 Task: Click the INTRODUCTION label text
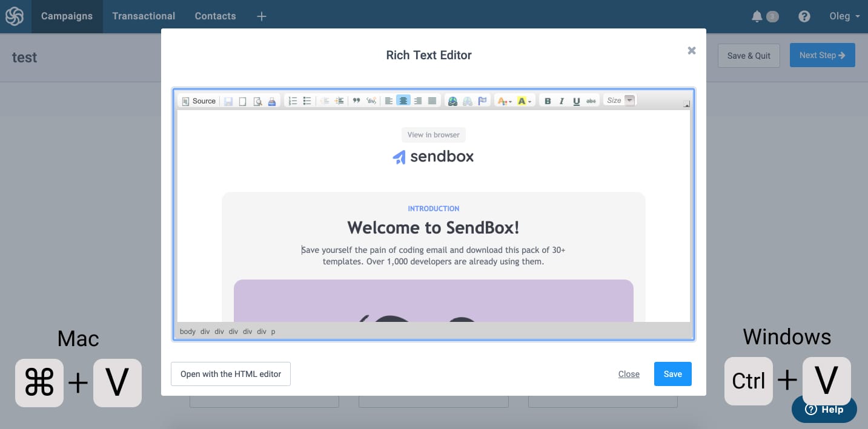434,209
